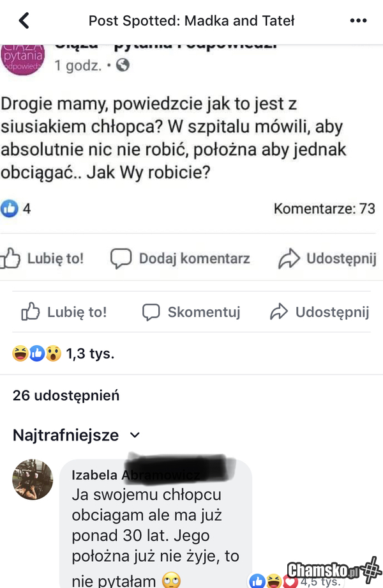This screenshot has width=383, height=588.
Task: Toggle Lubię to! on the outer post
Action: click(x=64, y=312)
